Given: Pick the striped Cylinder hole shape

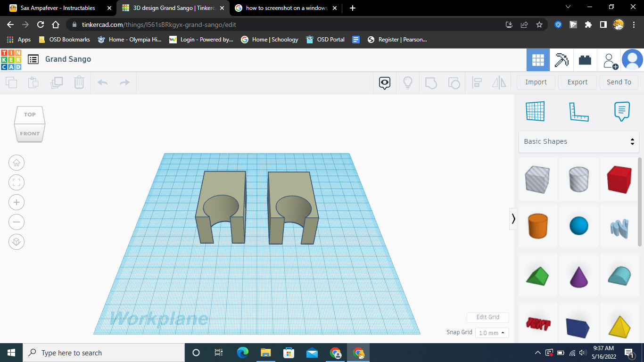Looking at the screenshot, I should (579, 179).
